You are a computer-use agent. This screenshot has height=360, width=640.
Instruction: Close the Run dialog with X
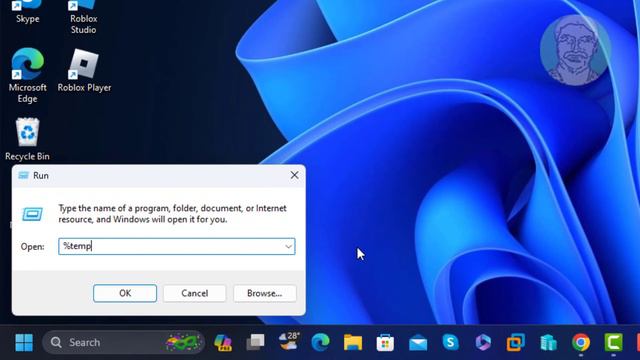click(x=294, y=175)
